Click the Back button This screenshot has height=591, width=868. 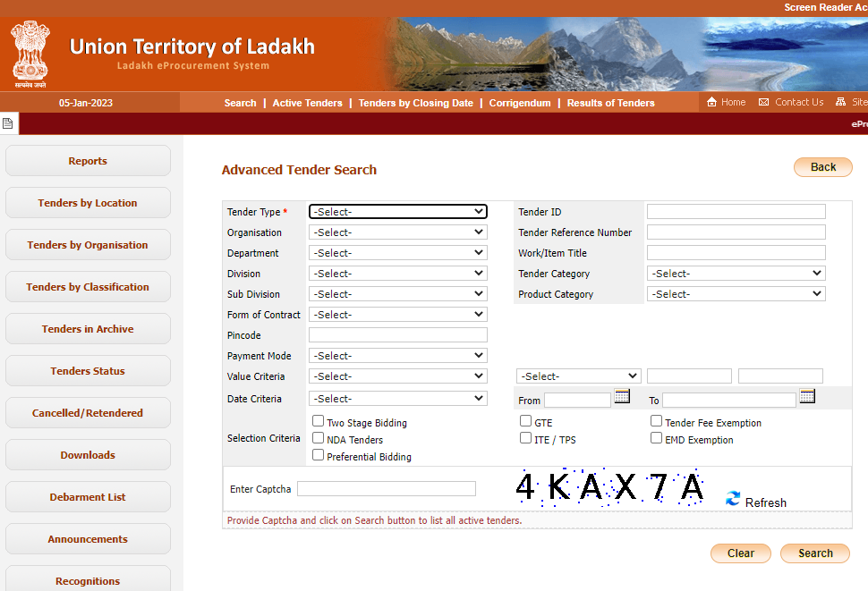(822, 167)
